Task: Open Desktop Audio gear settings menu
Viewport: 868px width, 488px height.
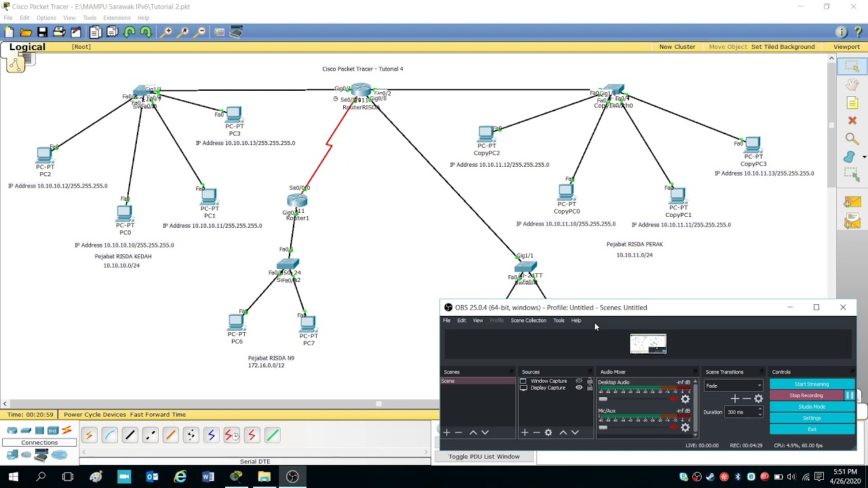Action: [686, 399]
